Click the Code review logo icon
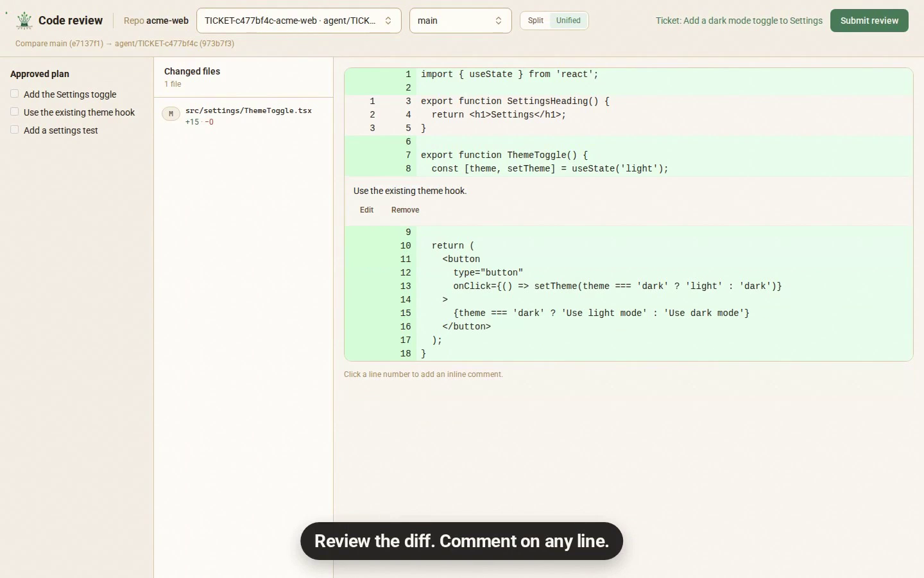The width and height of the screenshot is (924, 578). [x=24, y=21]
